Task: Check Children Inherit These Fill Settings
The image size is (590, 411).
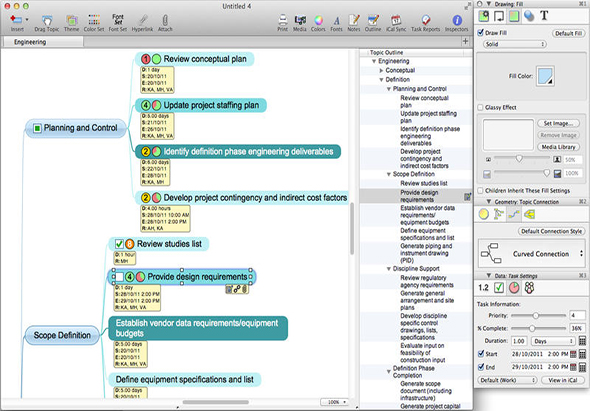Action: point(481,190)
